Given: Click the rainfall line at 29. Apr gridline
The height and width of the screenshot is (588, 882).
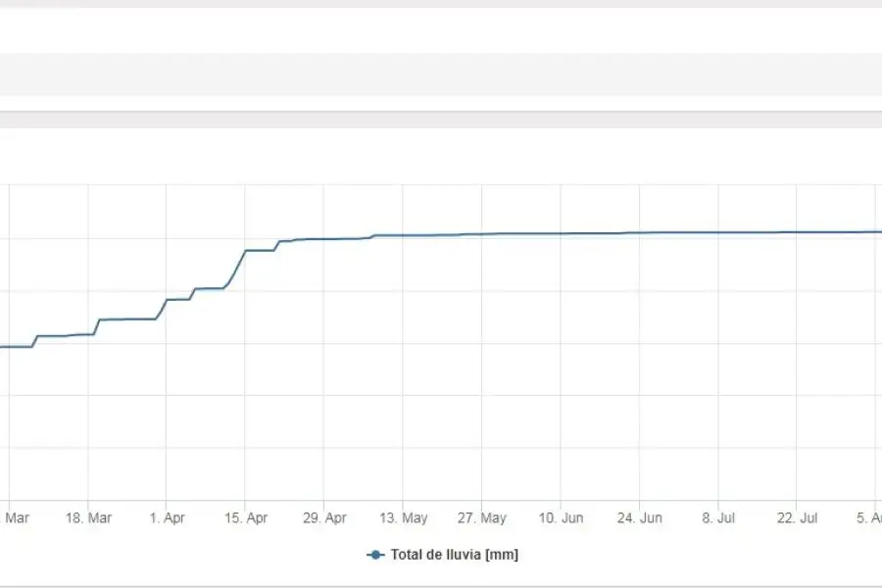Looking at the screenshot, I should tap(323, 239).
